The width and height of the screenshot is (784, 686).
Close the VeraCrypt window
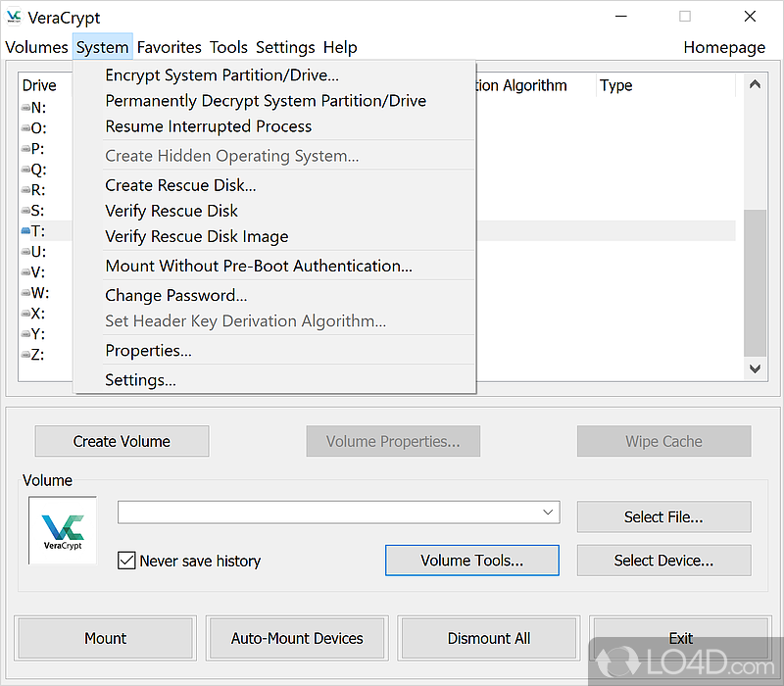tap(750, 17)
